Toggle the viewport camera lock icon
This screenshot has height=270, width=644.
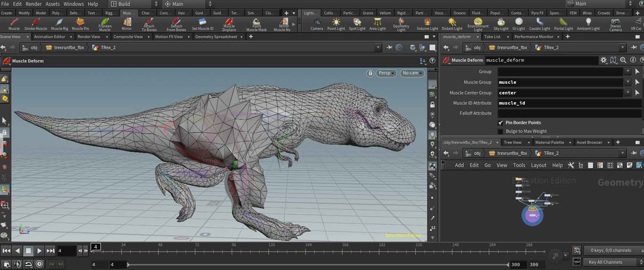370,73
